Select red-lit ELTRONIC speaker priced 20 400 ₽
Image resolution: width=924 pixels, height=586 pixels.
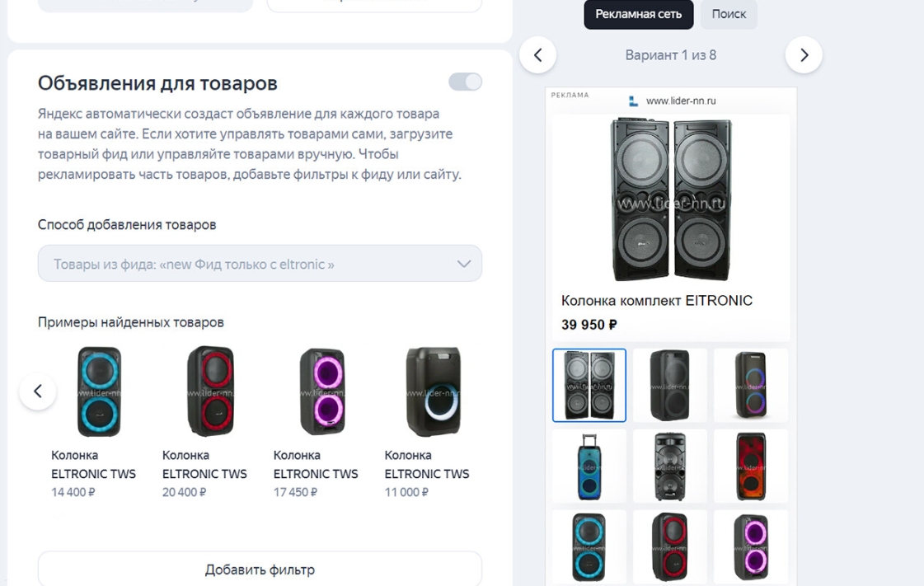(x=210, y=391)
